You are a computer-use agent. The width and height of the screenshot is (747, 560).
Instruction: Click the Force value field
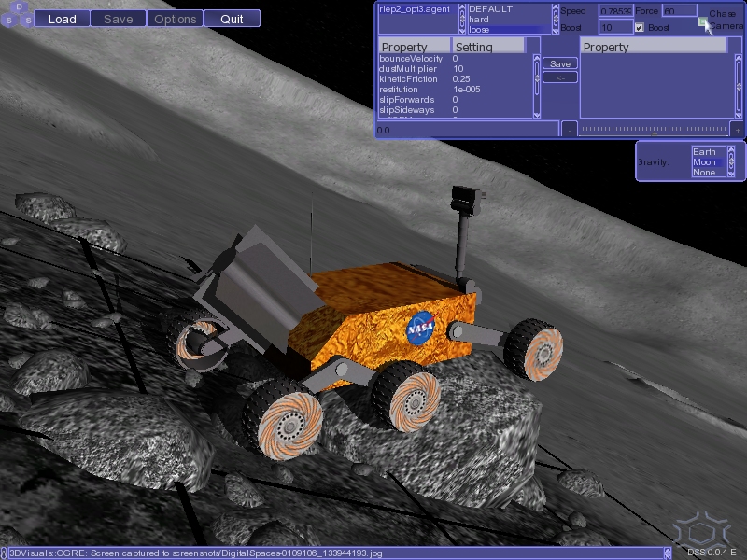point(680,10)
